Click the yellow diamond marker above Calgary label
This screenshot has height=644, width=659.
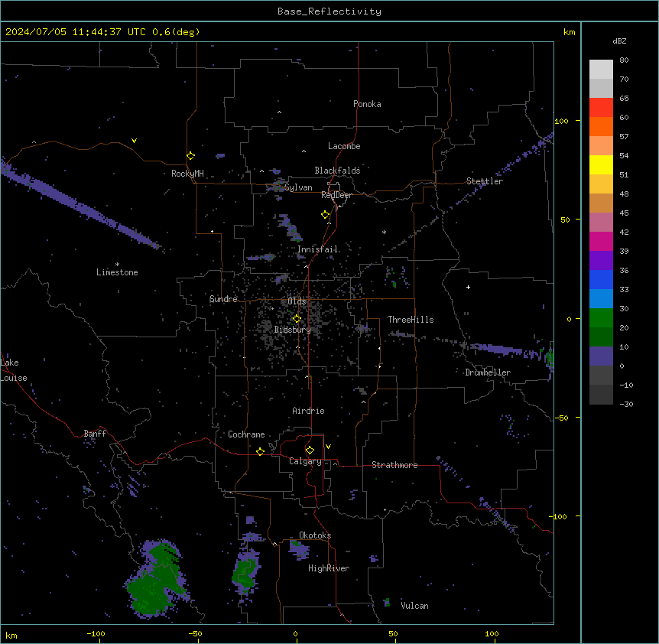(x=310, y=450)
